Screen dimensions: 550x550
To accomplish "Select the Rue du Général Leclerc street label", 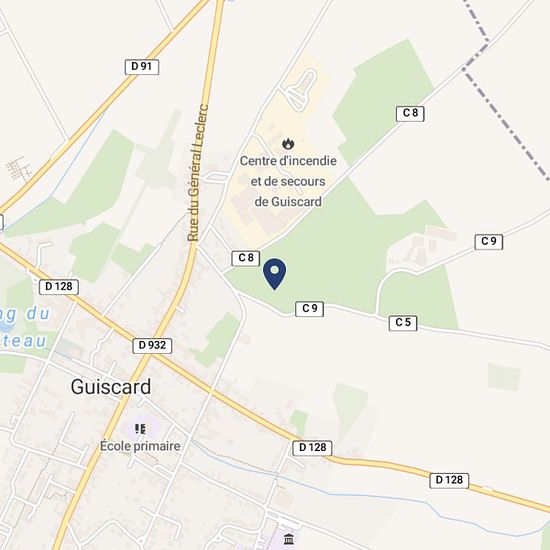I will pyautogui.click(x=197, y=173).
